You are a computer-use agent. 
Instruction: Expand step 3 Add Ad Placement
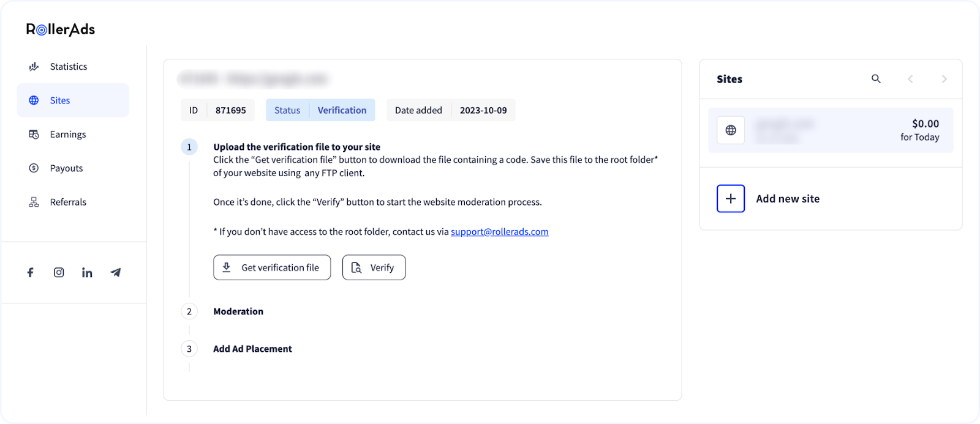coord(252,349)
